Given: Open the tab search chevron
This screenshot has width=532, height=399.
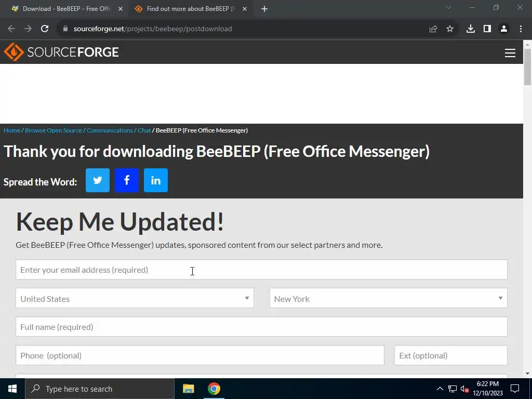Looking at the screenshot, I should 448,7.
